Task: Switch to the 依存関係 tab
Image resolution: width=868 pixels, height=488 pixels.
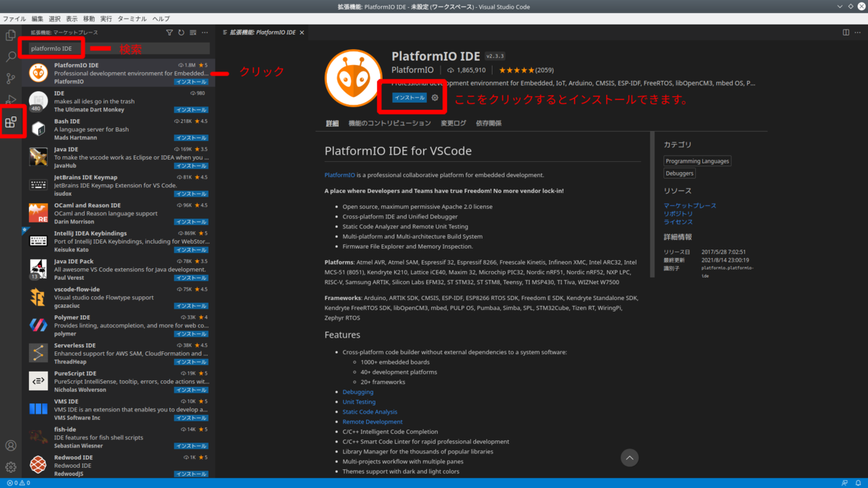Action: [x=489, y=124]
